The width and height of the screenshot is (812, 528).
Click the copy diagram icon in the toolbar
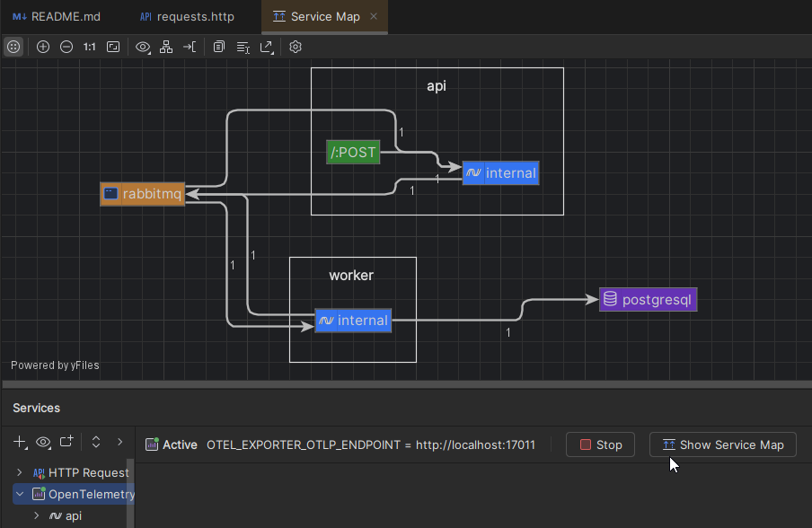[218, 47]
